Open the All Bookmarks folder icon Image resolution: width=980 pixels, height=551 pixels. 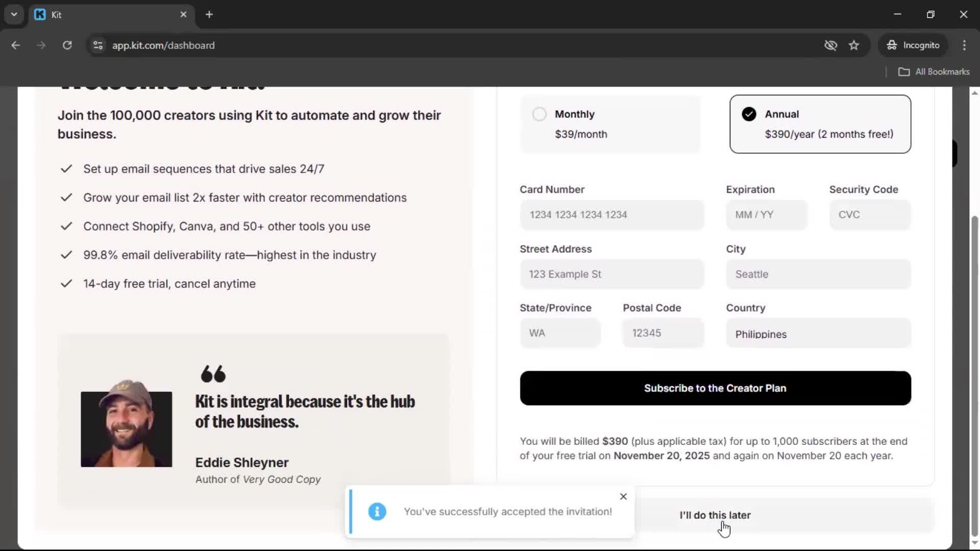tap(904, 71)
